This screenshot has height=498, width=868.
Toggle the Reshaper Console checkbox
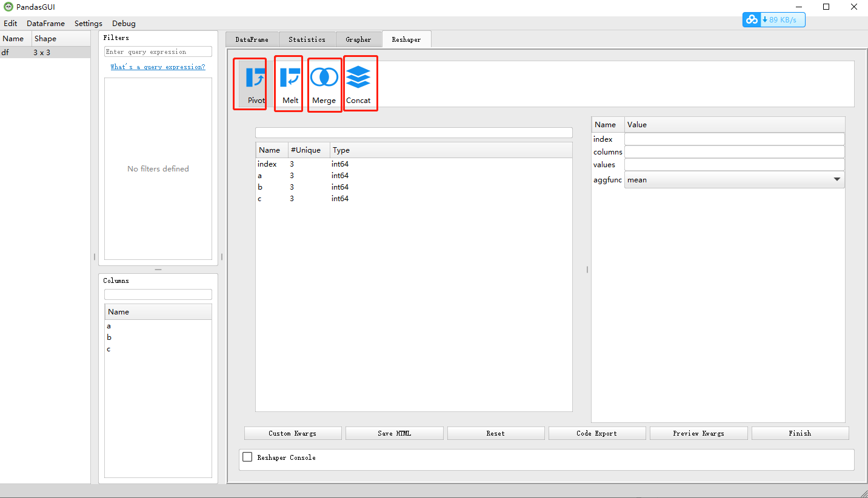pos(247,457)
